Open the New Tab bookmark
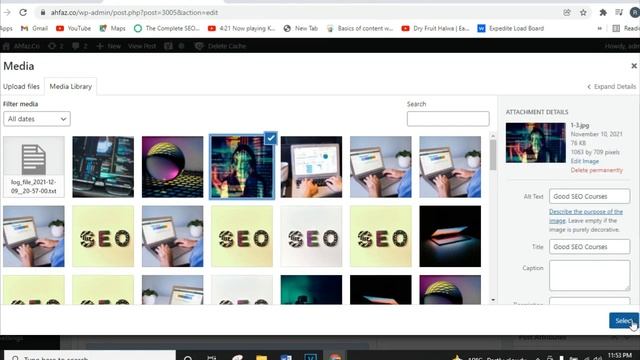This screenshot has height=360, width=640. (x=301, y=28)
